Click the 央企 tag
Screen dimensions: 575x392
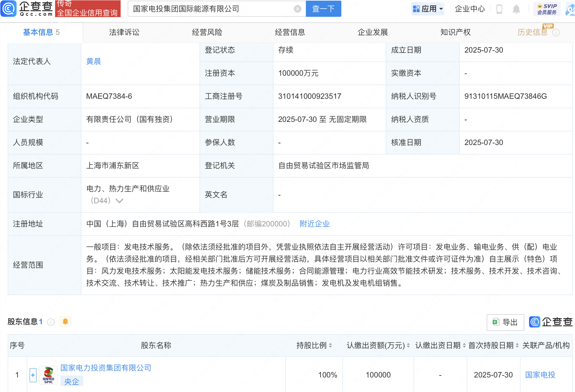pyautogui.click(x=72, y=381)
